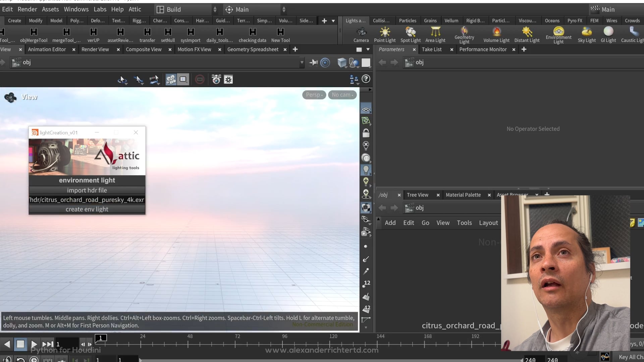Switch to the Geometry Spreadsheet tab

point(253,49)
